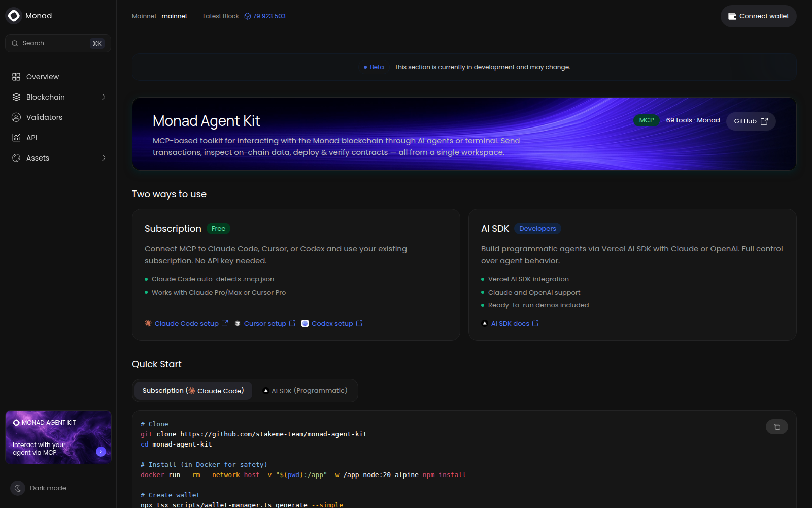Click the Developers badge next to AI SDK
This screenshot has height=508, width=812.
[x=537, y=229]
